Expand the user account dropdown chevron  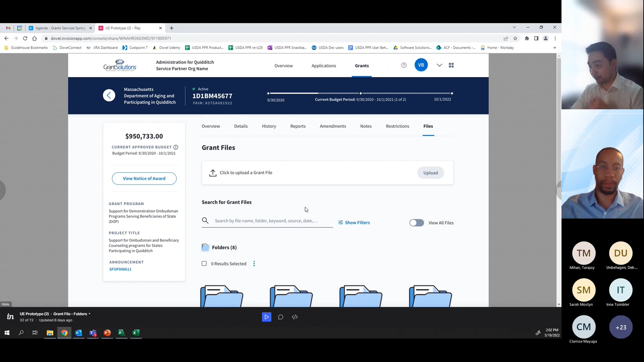(439, 65)
